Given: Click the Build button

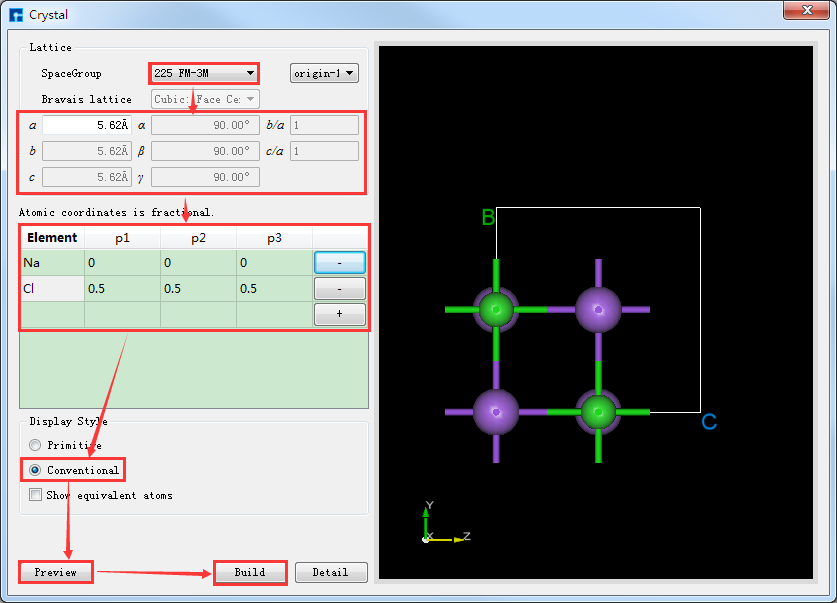Looking at the screenshot, I should pyautogui.click(x=250, y=572).
